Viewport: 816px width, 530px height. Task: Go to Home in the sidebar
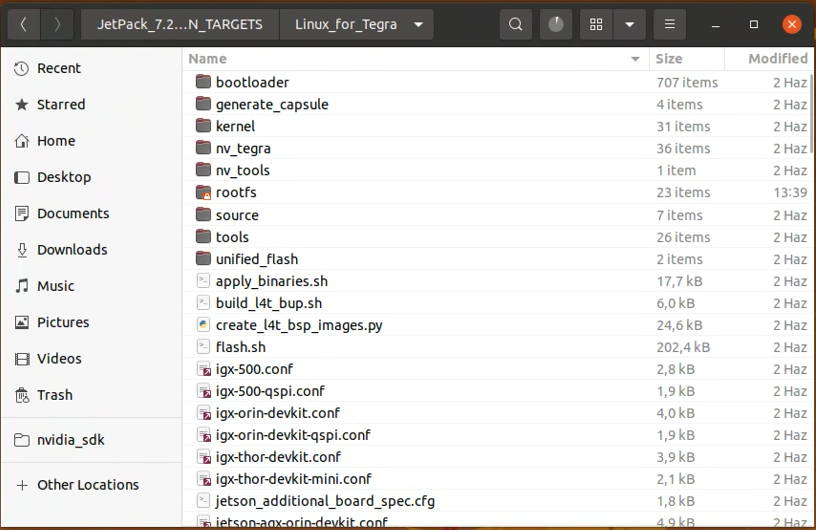(x=91, y=141)
